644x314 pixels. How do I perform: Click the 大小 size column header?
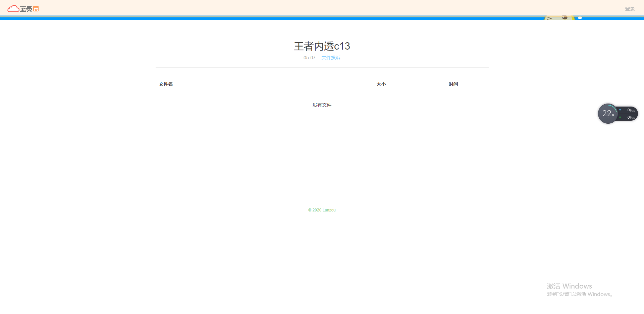(381, 84)
